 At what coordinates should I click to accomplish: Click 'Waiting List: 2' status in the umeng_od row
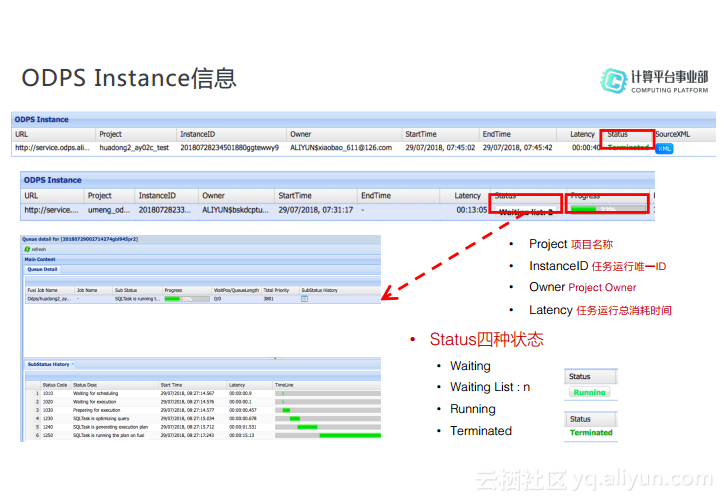click(526, 212)
